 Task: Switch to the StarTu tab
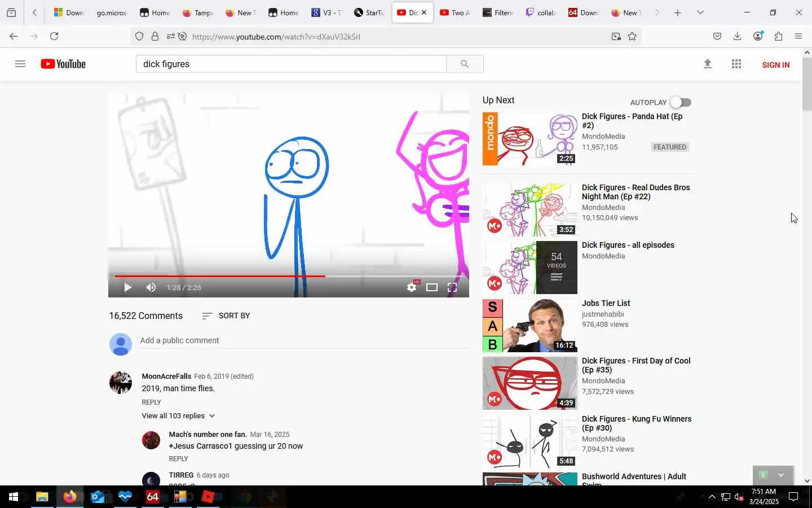click(x=369, y=12)
